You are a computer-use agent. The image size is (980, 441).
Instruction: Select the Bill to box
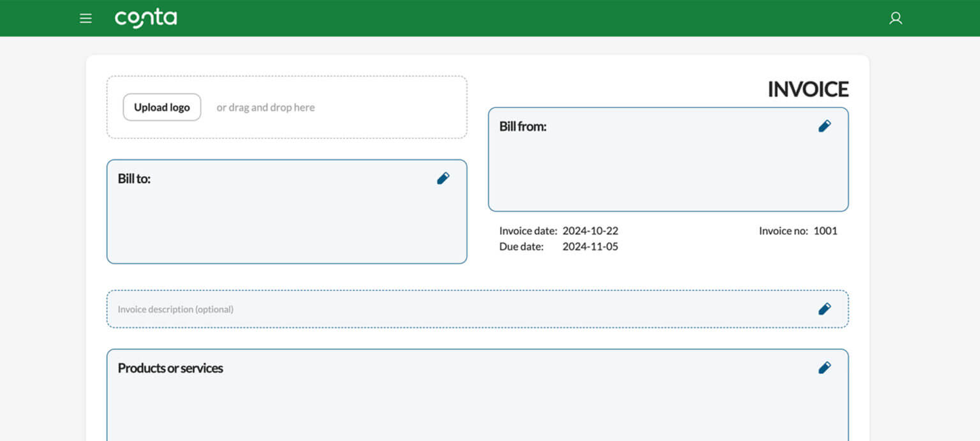(x=286, y=220)
